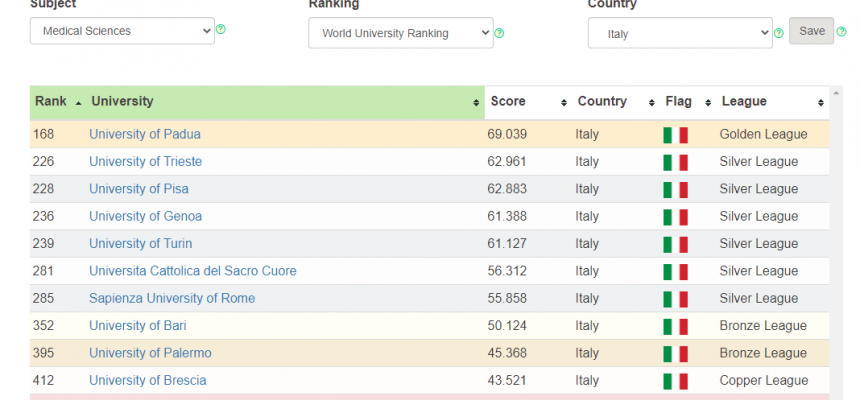Click help icon beside Ranking dropdown
860x400 pixels.
click(x=499, y=33)
